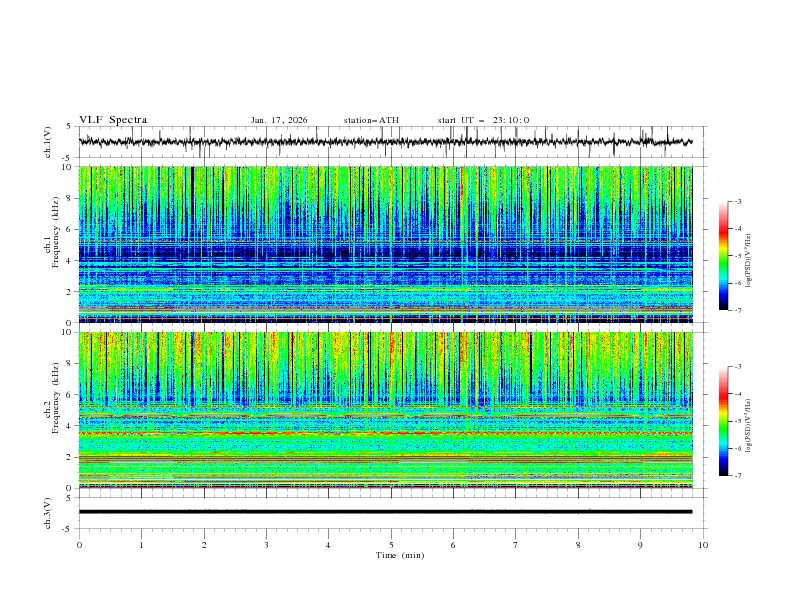Click the "-7" tick on ch.2 colorbar
Image resolution: width=792 pixels, height=612 pixels.
click(738, 476)
